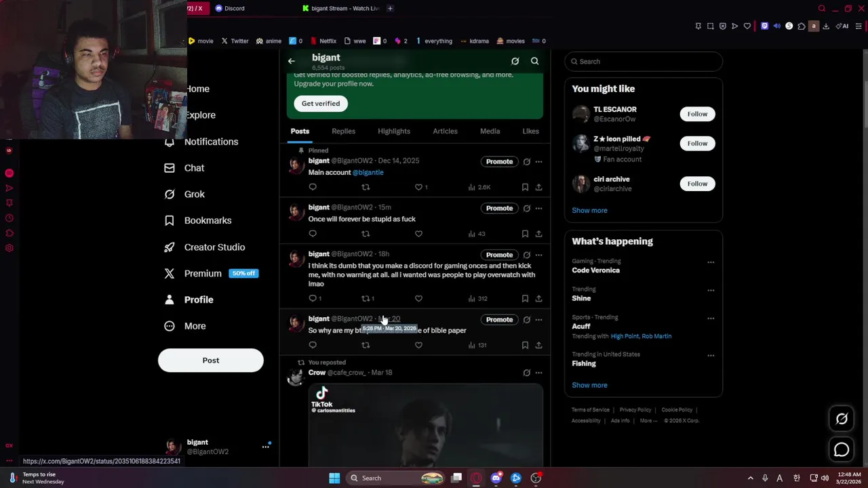Ask Grok about Crow's reposted post
Viewport: 868px width, 488px height.
[x=526, y=372]
